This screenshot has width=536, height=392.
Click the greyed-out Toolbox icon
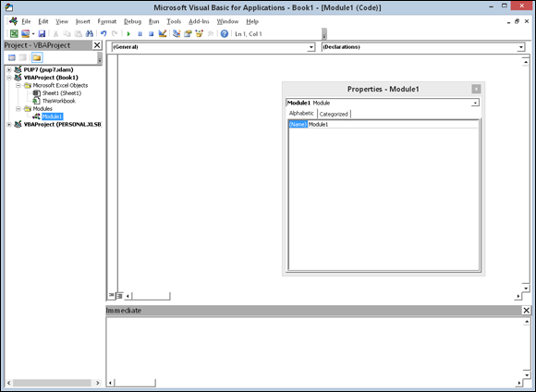coord(210,33)
